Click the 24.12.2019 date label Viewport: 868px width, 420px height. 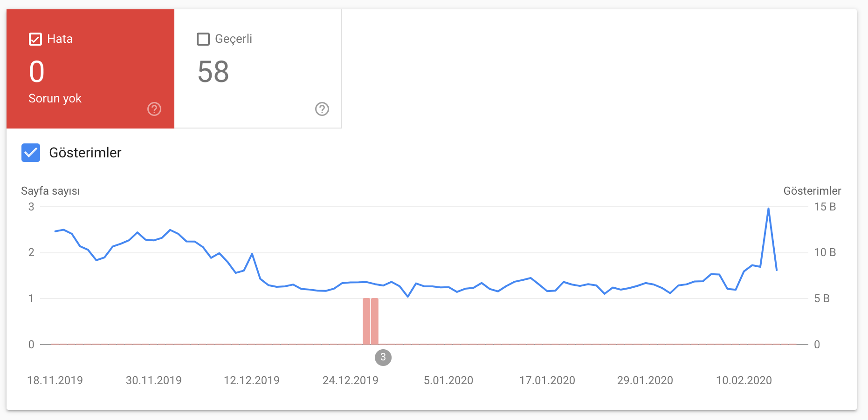(x=351, y=380)
